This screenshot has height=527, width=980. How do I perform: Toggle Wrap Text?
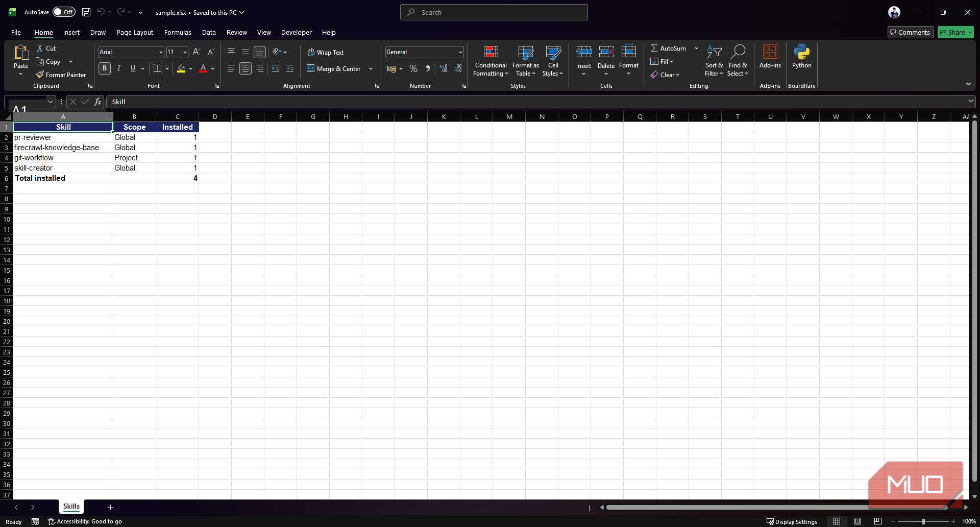325,52
